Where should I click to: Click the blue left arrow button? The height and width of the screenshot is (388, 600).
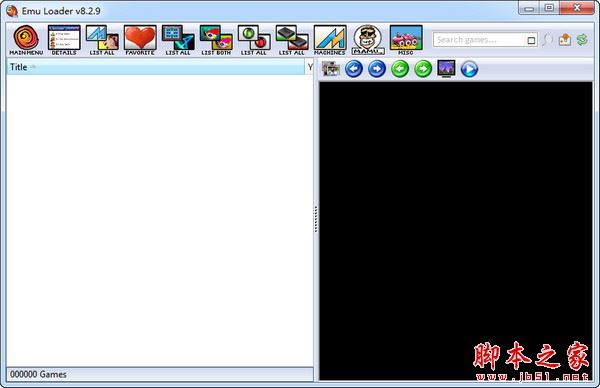[354, 69]
